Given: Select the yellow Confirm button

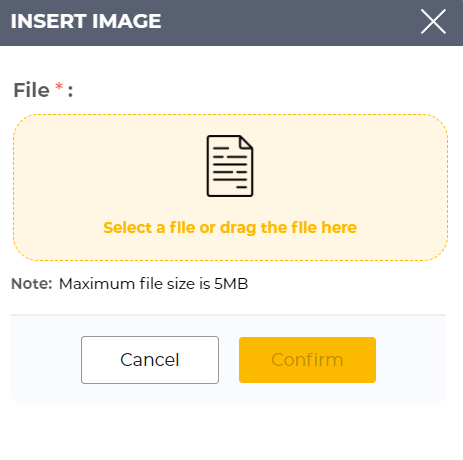Looking at the screenshot, I should coord(307,360).
